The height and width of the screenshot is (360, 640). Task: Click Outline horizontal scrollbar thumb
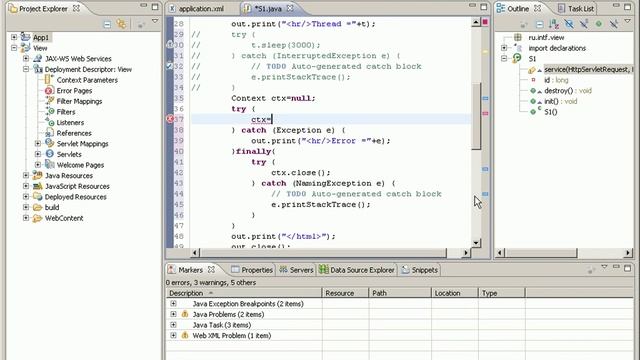tap(541, 253)
